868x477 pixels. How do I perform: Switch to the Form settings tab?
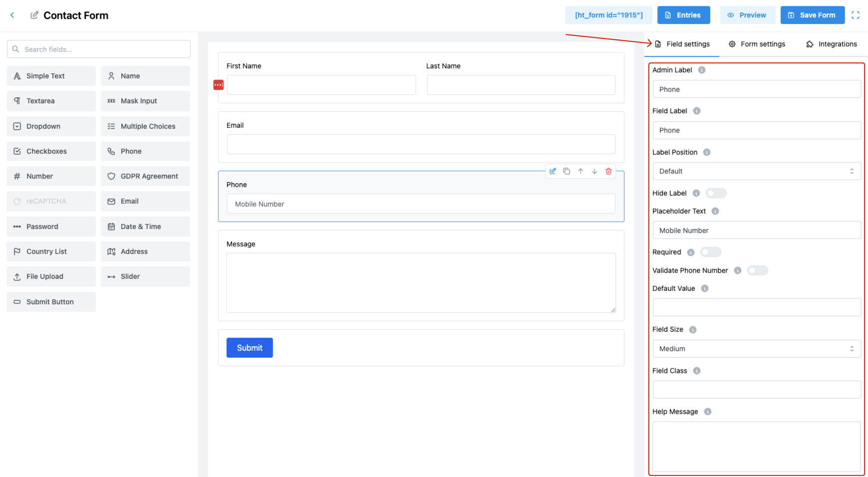point(757,44)
